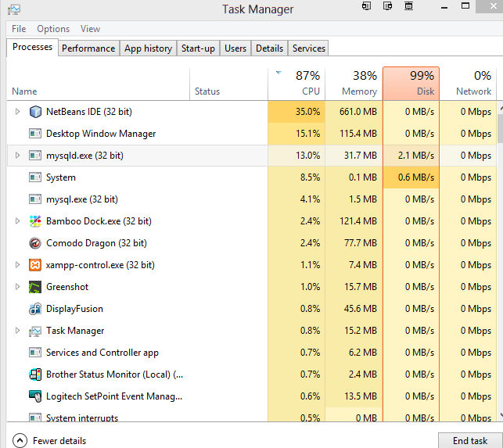The image size is (503, 448).
Task: Click the '13.5 MB' memory value
Action: click(361, 396)
